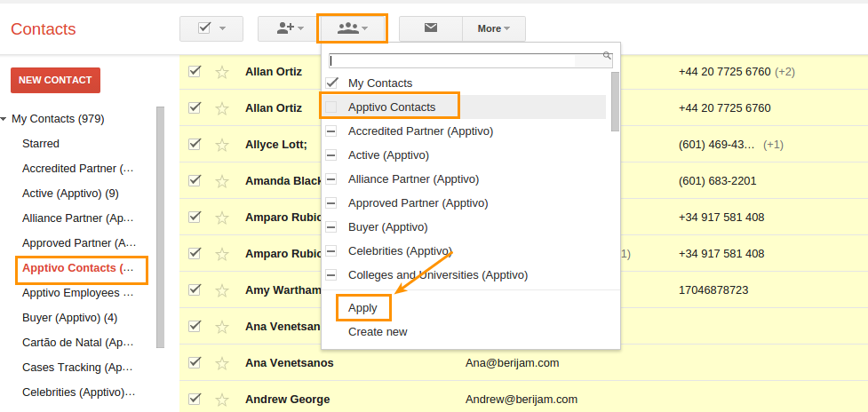
Task: Choose Create new in groups menu
Action: point(378,332)
